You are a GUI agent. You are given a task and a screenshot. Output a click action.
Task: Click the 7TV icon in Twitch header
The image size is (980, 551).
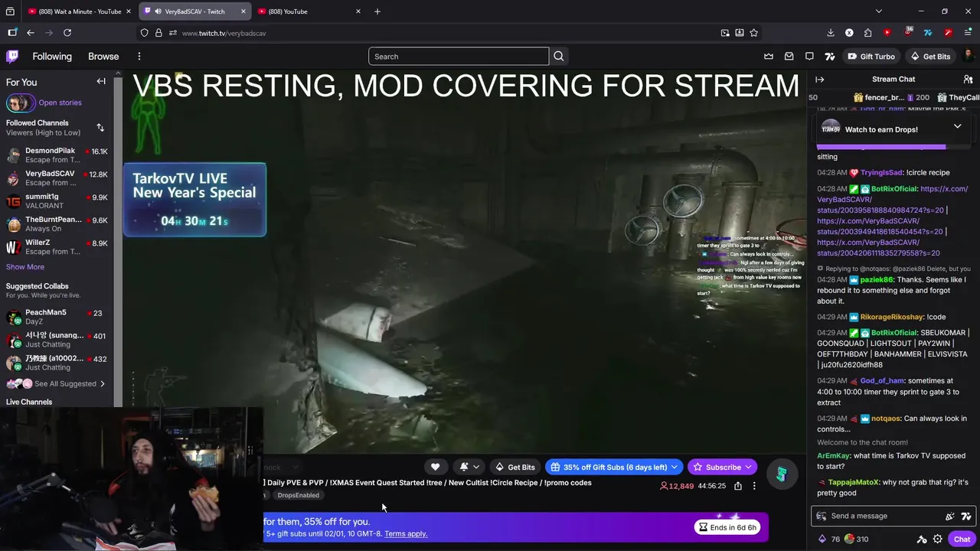point(829,57)
